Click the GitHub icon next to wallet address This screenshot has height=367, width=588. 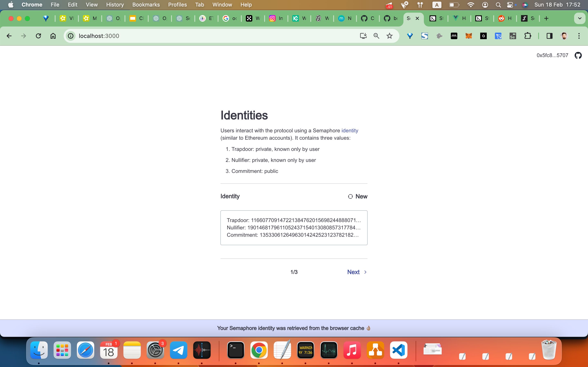pos(578,55)
